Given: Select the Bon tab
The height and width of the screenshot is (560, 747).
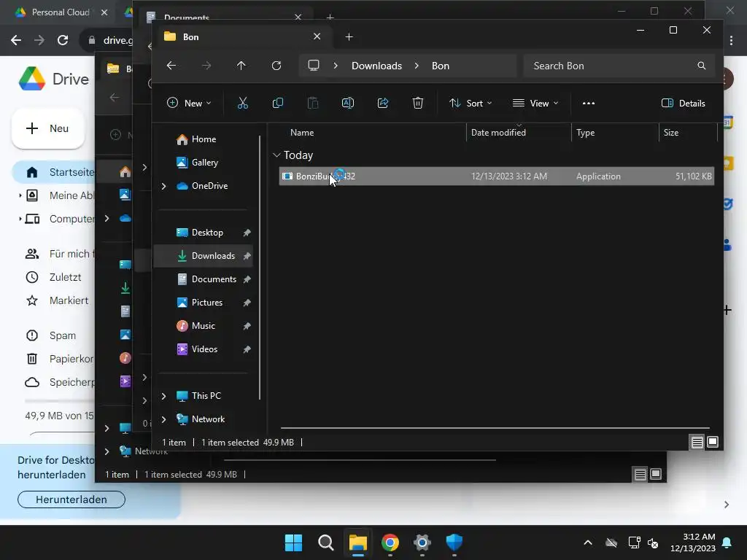Looking at the screenshot, I should (242, 37).
